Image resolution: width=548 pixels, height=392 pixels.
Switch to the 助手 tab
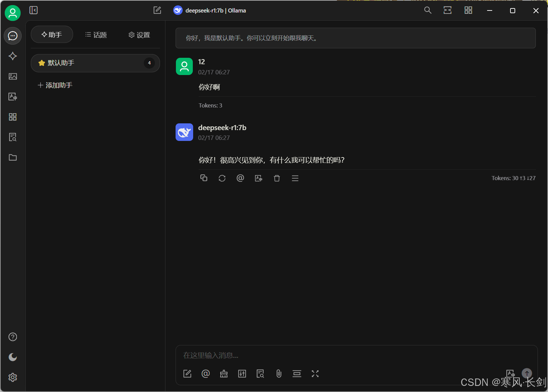[52, 34]
